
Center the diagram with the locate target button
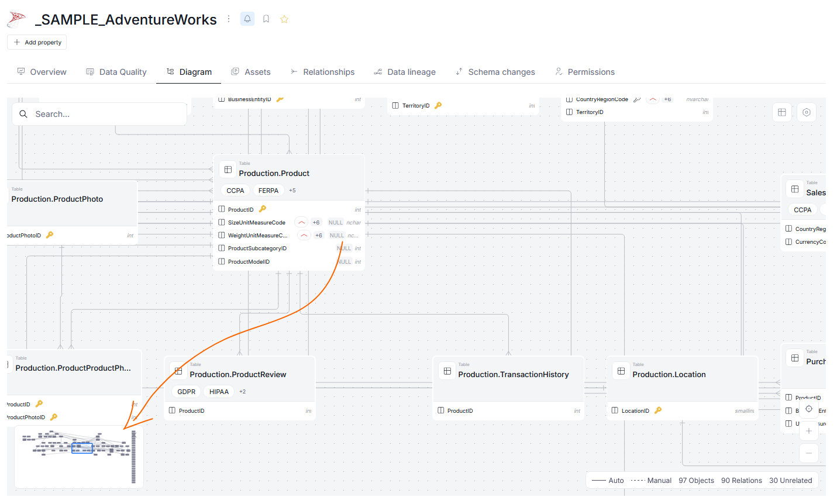(x=809, y=409)
